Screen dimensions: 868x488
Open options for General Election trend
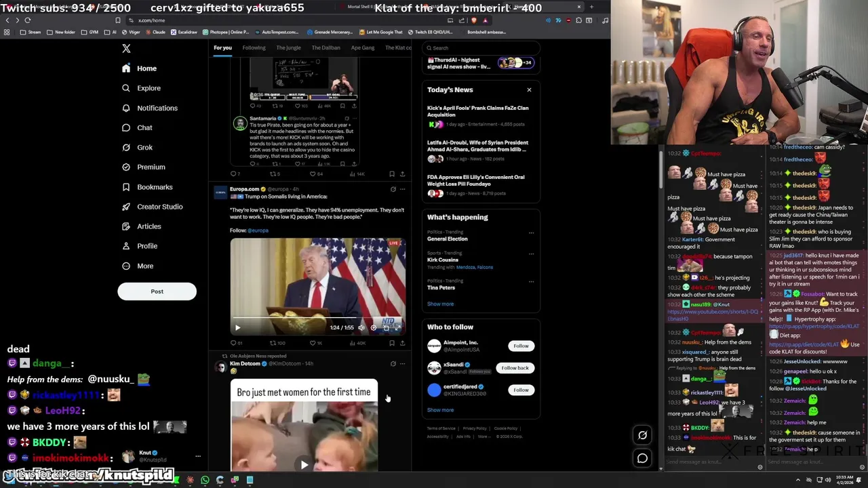(x=531, y=233)
